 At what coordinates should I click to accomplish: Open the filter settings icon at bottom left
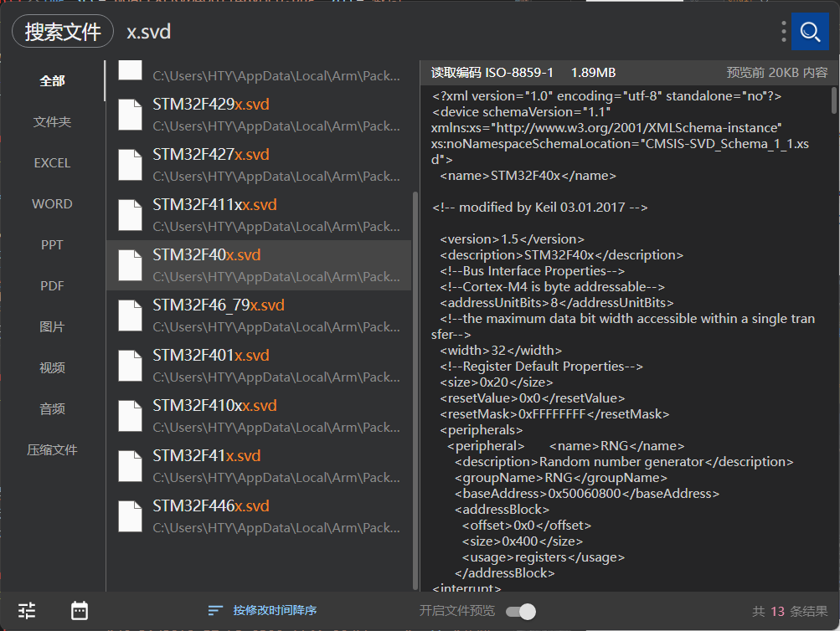click(x=26, y=611)
